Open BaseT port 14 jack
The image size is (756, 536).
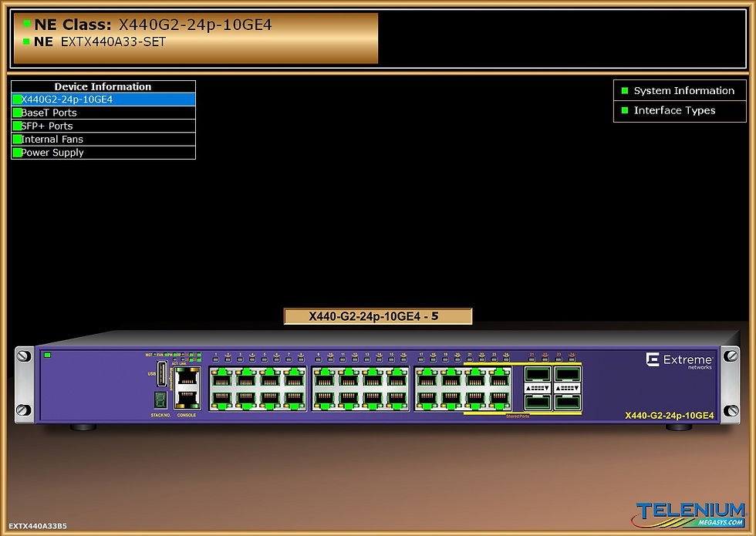[x=372, y=399]
